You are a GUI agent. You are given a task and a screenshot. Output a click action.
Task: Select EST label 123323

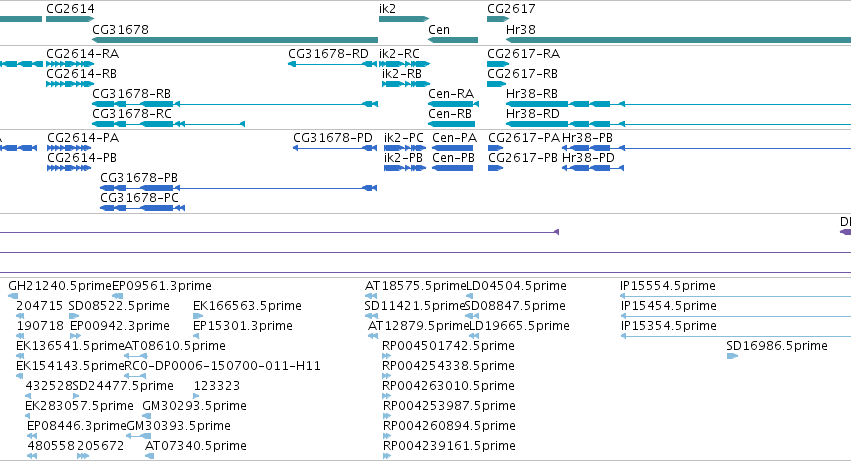[x=217, y=387]
